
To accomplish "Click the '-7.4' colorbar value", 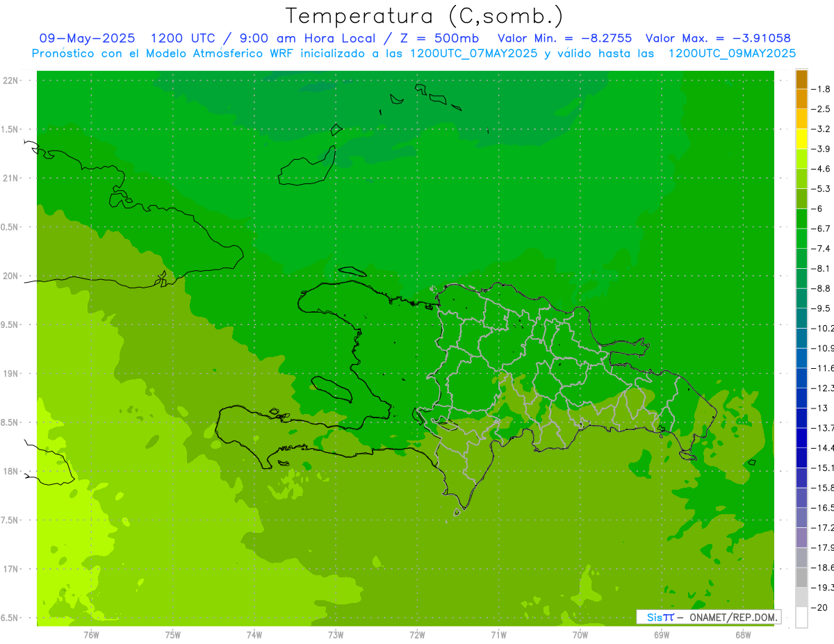I will point(821,249).
